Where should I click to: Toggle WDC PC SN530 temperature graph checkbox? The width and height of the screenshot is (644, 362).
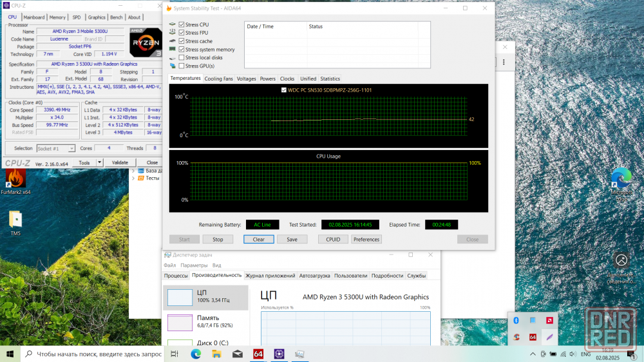click(x=284, y=90)
